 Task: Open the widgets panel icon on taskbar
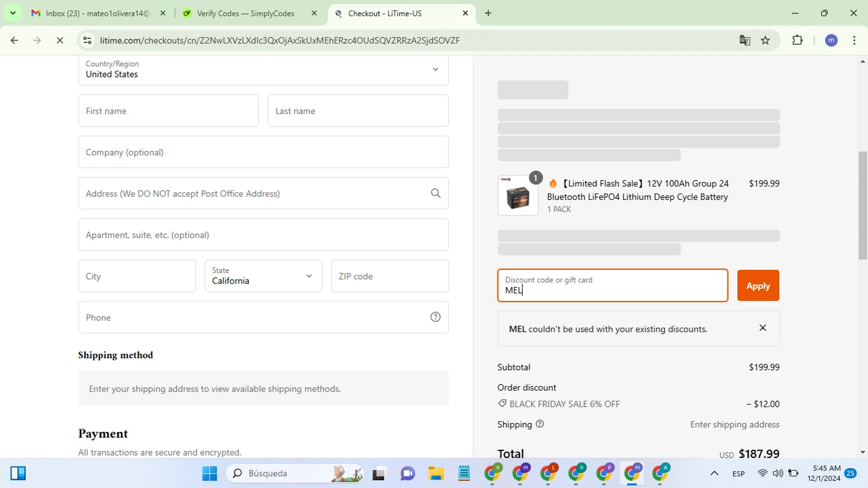click(x=18, y=474)
